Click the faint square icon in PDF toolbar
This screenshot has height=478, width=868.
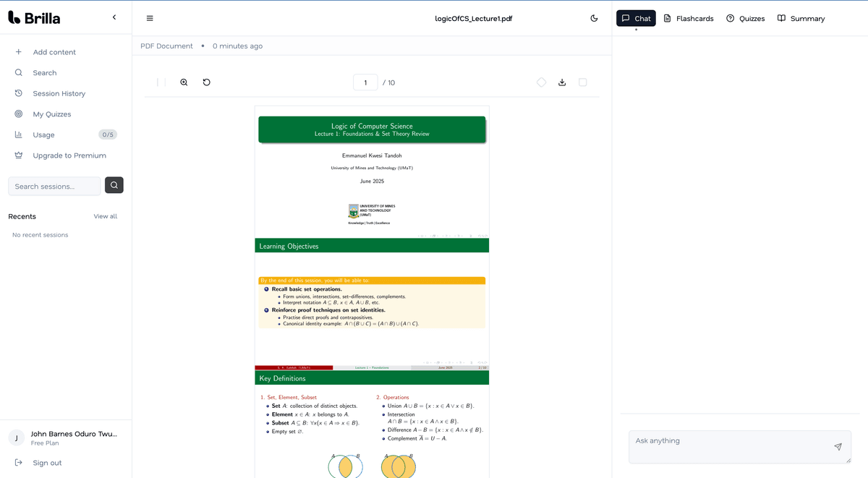582,82
